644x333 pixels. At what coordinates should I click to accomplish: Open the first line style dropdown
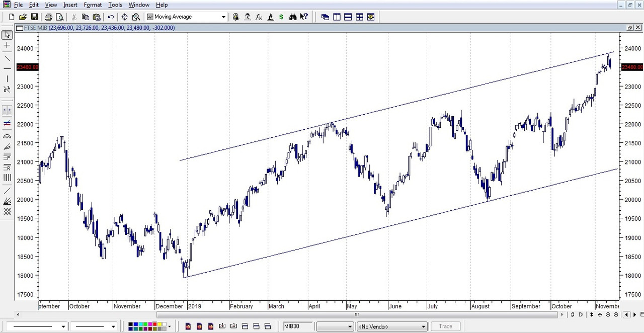(x=63, y=326)
